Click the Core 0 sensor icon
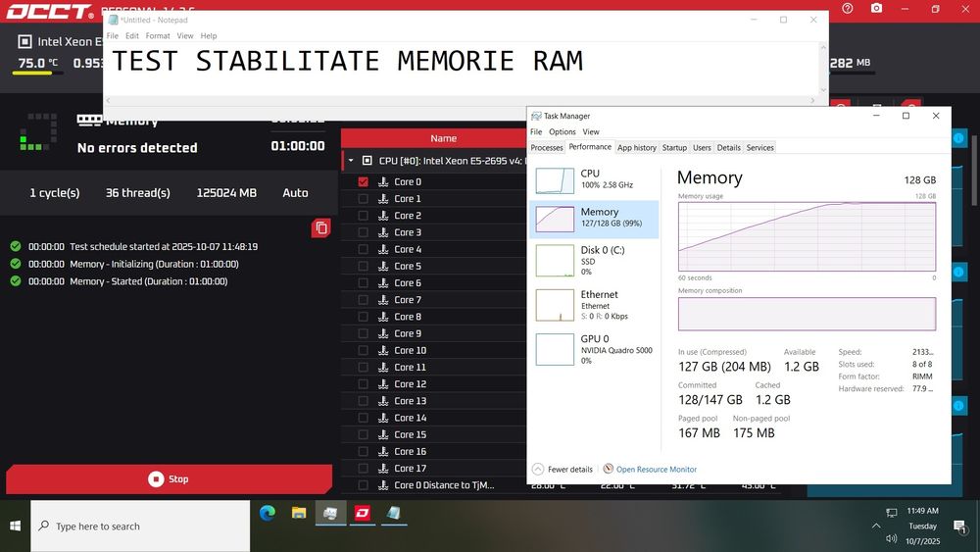The width and height of the screenshot is (980, 552). [383, 182]
